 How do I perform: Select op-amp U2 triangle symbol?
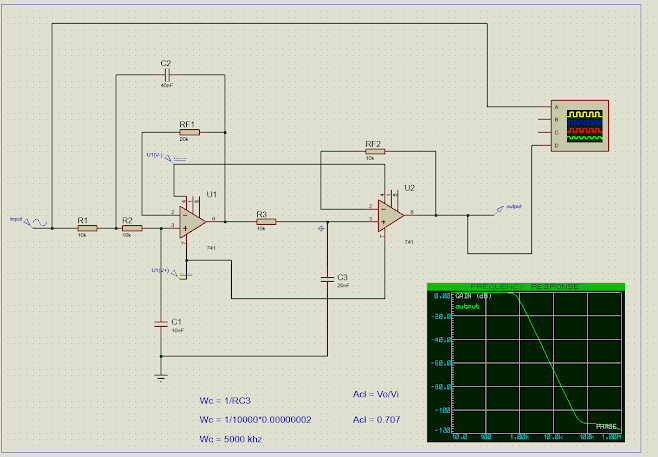tap(390, 216)
